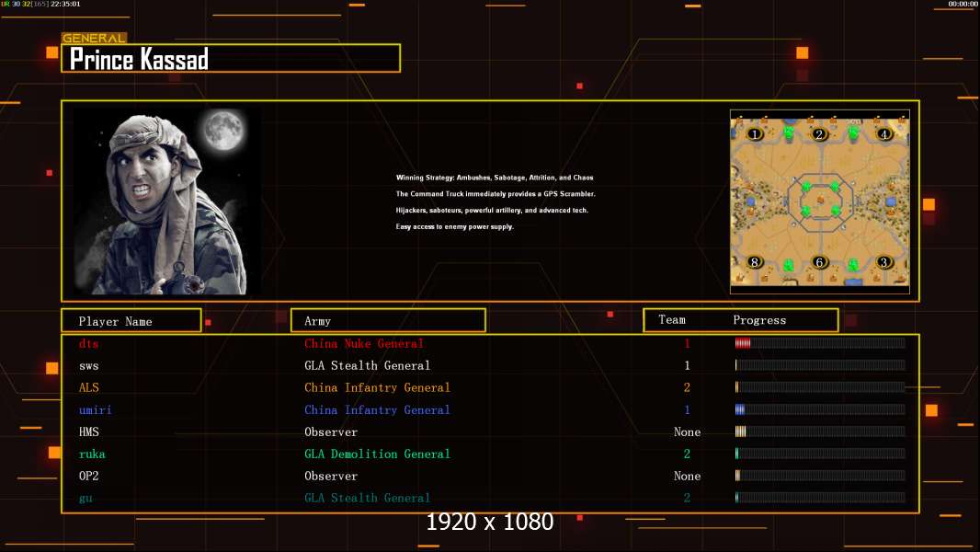The width and height of the screenshot is (980, 552).
Task: Click team number for player gu
Action: coord(687,499)
